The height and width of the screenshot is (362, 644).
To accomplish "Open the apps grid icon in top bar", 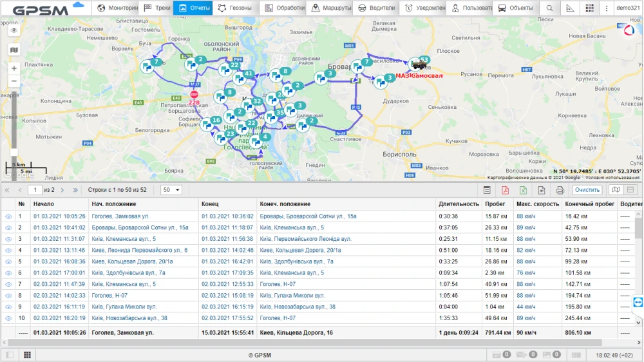I will point(589,8).
